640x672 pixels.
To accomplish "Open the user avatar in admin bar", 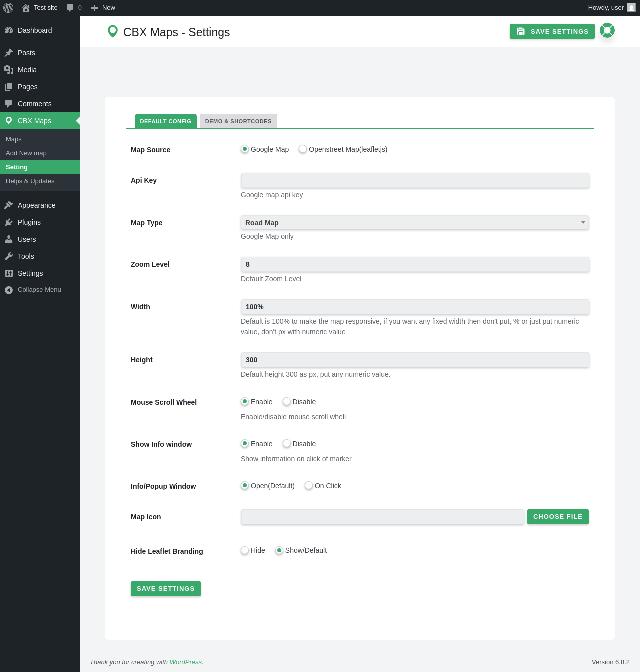I will point(631,8).
